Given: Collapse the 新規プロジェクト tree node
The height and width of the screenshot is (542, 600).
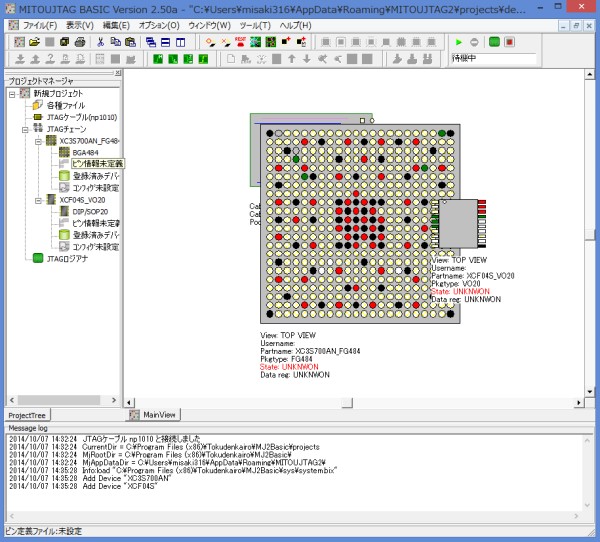Looking at the screenshot, I should pos(11,93).
